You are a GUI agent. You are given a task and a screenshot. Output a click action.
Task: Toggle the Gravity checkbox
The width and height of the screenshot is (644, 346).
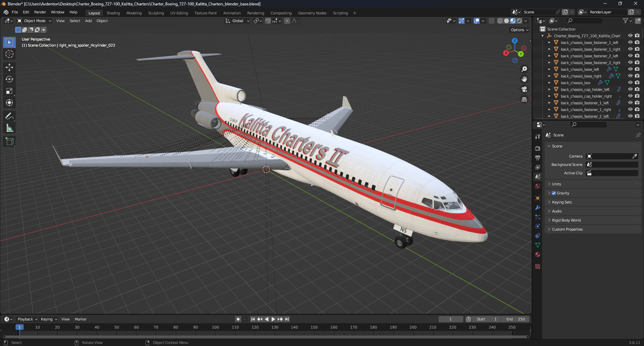(554, 193)
